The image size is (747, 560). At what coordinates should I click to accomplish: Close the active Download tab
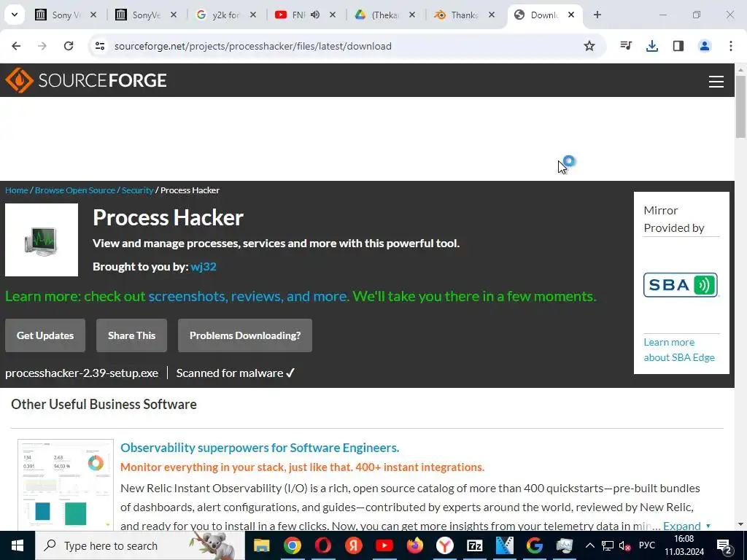pos(571,15)
